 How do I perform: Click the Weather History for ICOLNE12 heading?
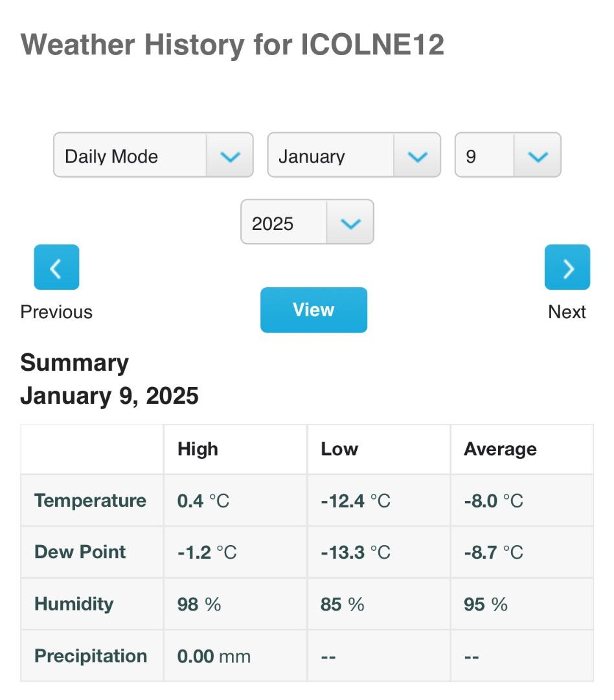[232, 45]
